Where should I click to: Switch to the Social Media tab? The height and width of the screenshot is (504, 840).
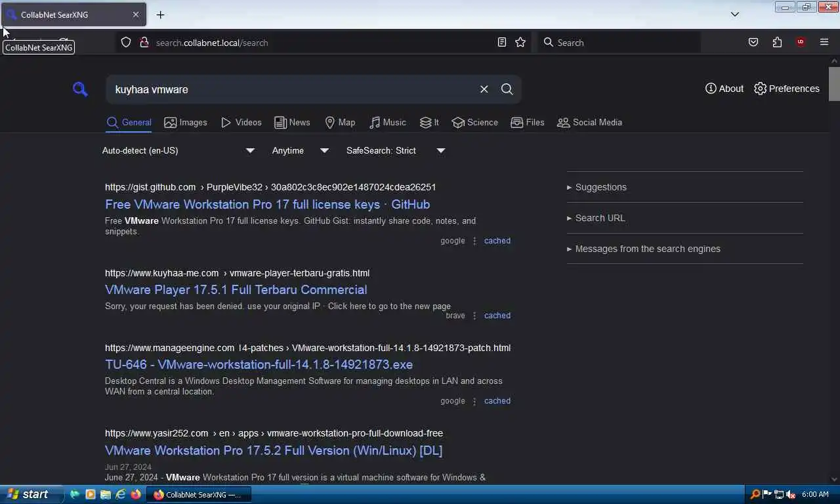589,123
